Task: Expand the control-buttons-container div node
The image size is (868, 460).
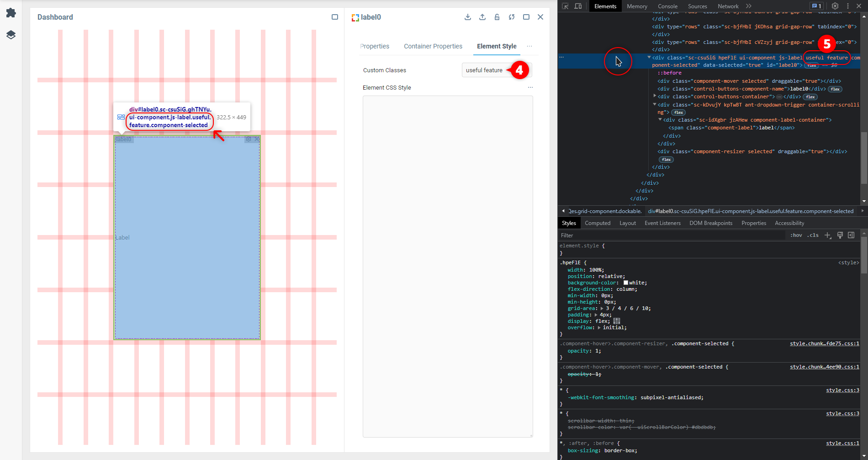Action: [655, 96]
